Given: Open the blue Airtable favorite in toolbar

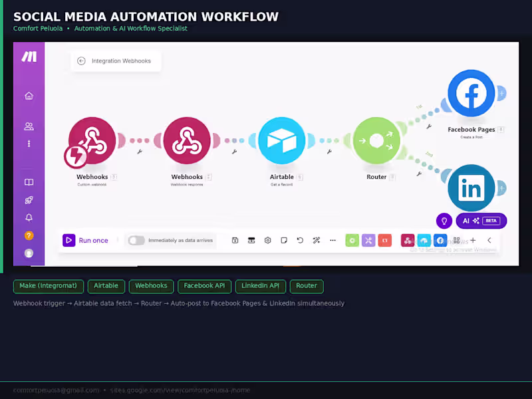Looking at the screenshot, I should (424, 240).
